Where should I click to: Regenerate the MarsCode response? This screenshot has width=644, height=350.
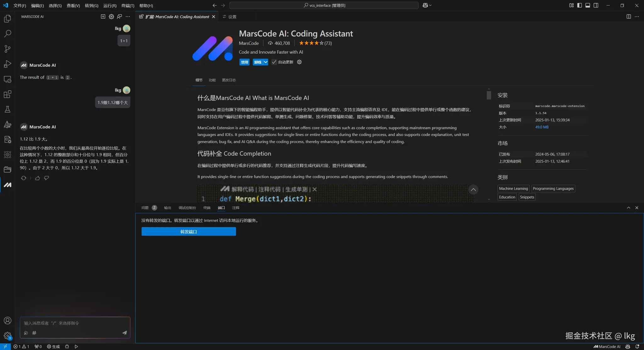click(24, 178)
